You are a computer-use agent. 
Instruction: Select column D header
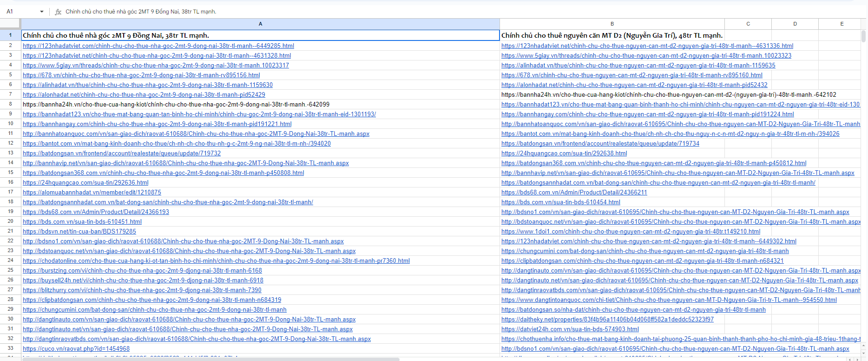point(795,24)
